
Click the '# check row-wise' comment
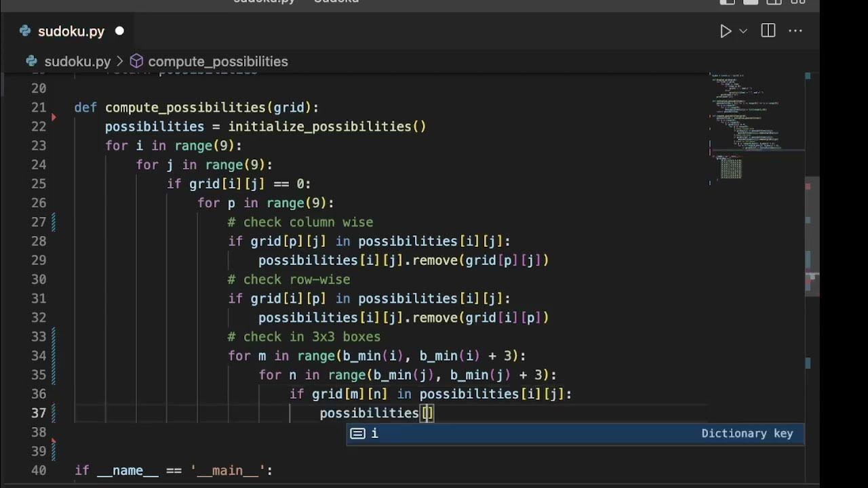coord(289,279)
